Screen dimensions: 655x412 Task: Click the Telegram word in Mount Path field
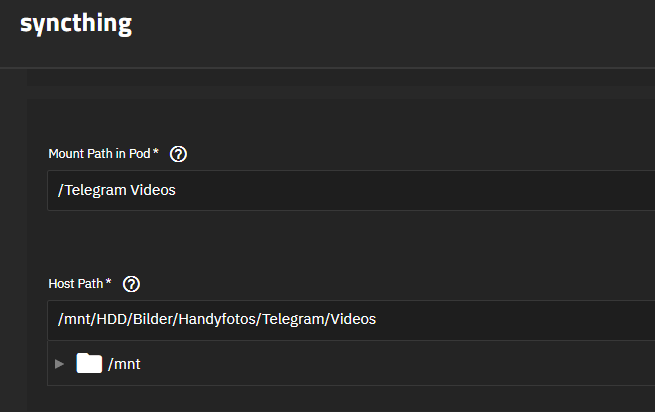tap(96, 190)
